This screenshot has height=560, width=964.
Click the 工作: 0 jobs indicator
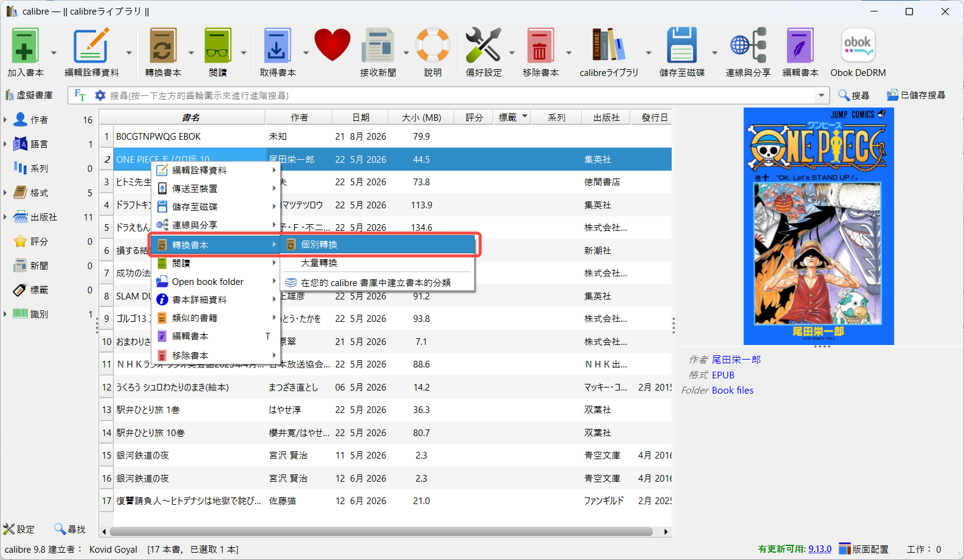click(x=924, y=549)
